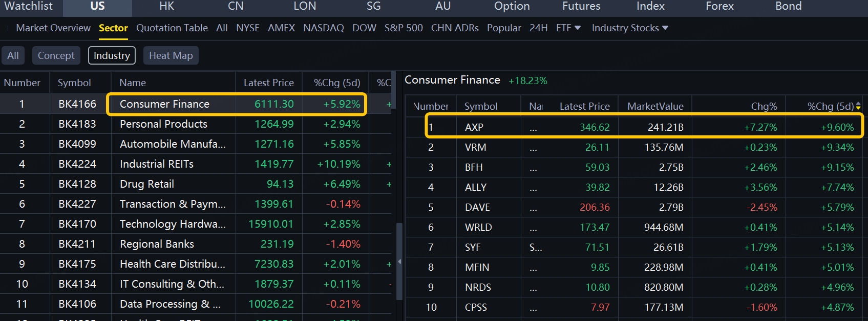Select the Industry filter
The height and width of the screenshot is (321, 868).
point(112,55)
